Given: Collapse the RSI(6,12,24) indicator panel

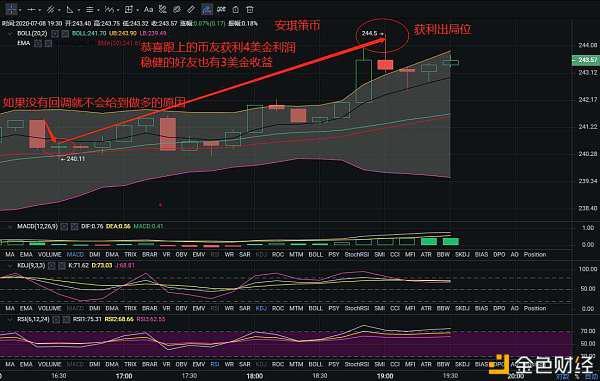Looking at the screenshot, I should tap(10, 319).
